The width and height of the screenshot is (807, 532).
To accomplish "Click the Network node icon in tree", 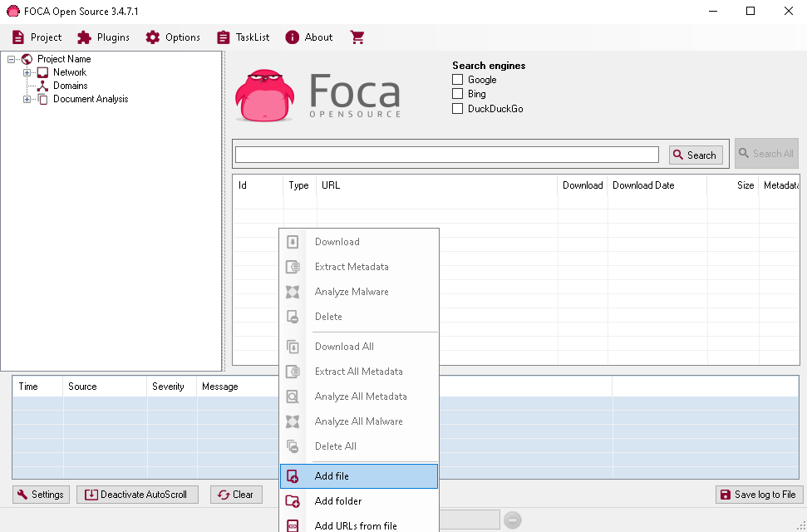I will coord(43,72).
